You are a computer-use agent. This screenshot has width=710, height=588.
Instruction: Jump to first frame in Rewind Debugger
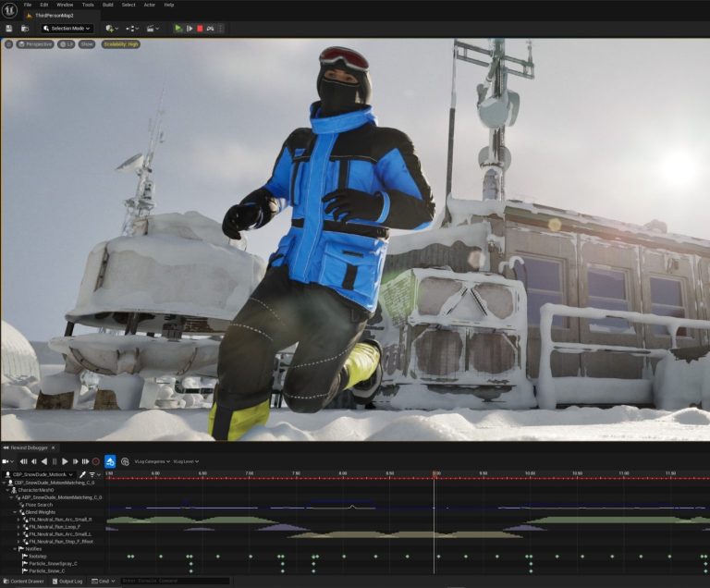(23, 461)
